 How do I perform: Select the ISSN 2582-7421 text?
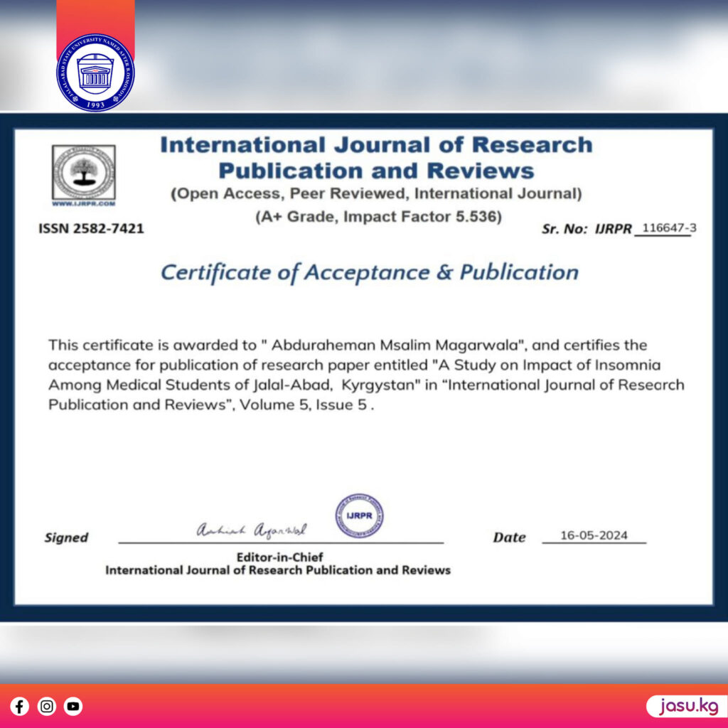pyautogui.click(x=91, y=228)
